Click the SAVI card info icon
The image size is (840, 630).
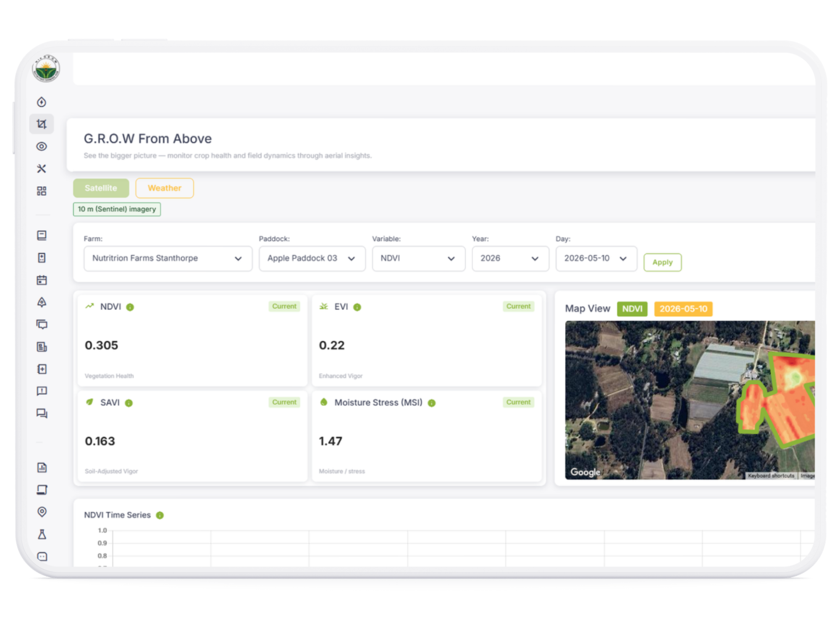(129, 403)
